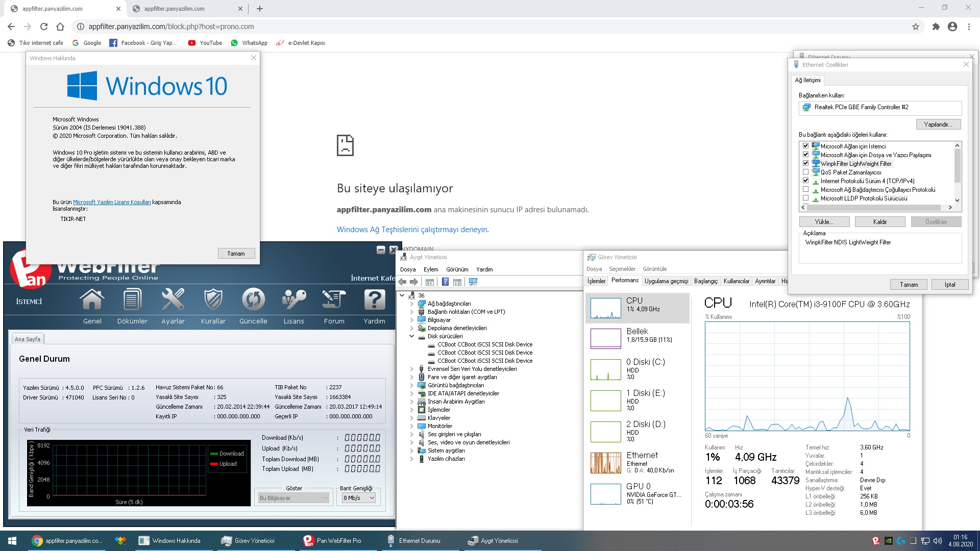
Task: Open Microsoft Yazılım Lisans Koşulları link
Action: (112, 202)
